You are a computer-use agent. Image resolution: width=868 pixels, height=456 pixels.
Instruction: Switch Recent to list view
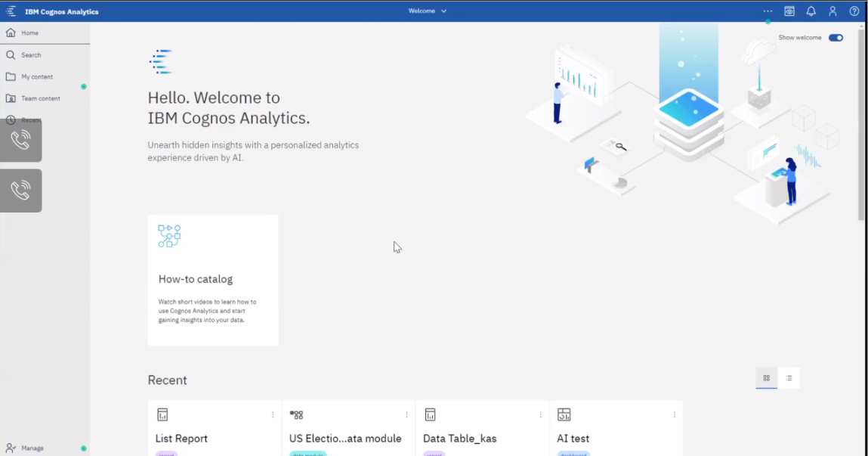point(789,378)
